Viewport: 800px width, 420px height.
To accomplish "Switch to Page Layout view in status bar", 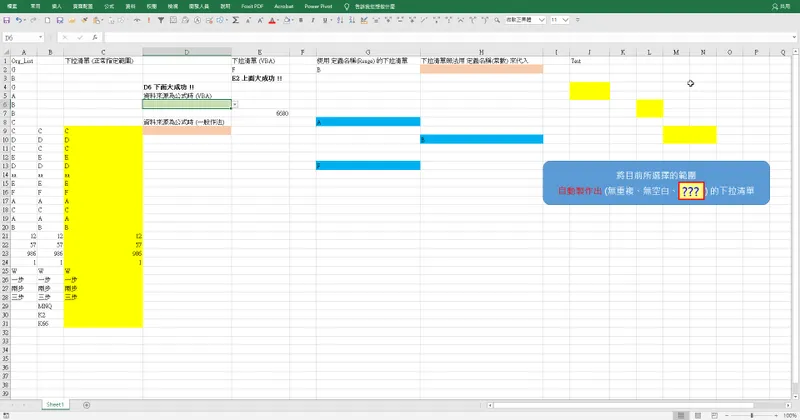I will click(697, 415).
